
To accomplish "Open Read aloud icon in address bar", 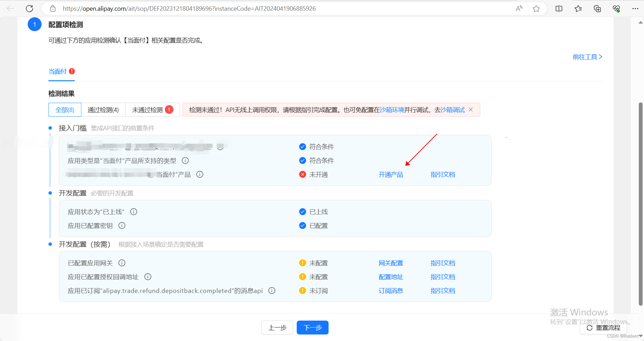I will point(519,9).
